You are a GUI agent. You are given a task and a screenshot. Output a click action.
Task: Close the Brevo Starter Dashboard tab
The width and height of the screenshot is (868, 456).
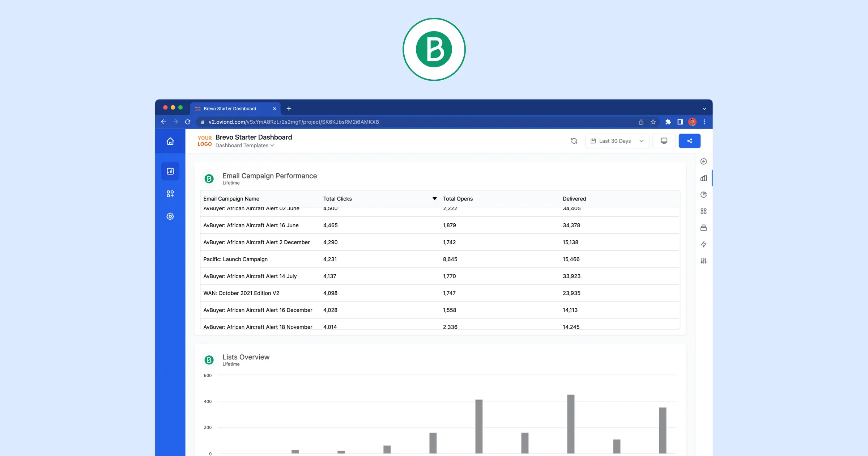(275, 109)
